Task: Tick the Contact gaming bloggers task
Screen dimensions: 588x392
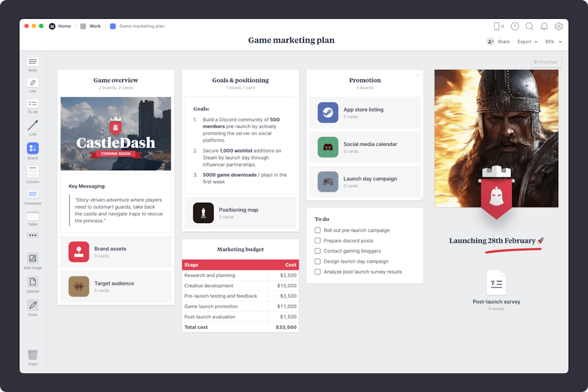Action: 318,251
